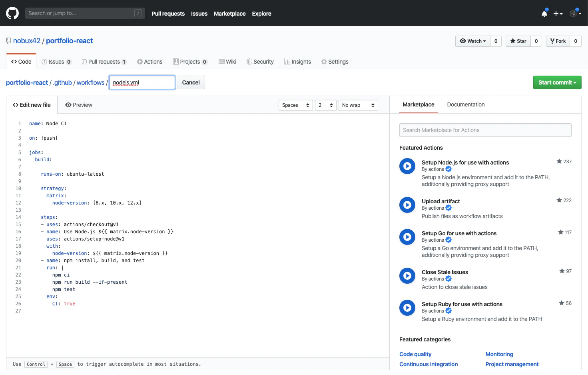Image resolution: width=588 pixels, height=375 pixels.
Task: Select the Preview tab
Action: [x=79, y=105]
